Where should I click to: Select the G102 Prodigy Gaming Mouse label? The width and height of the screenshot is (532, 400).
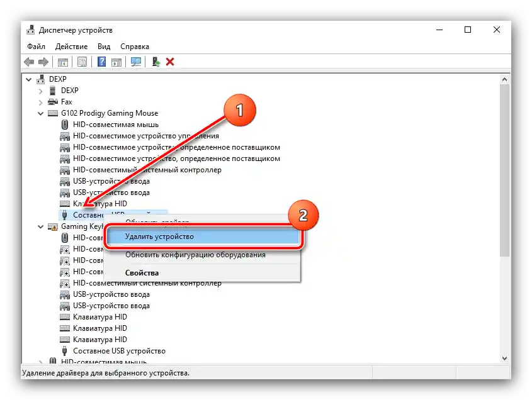110,113
